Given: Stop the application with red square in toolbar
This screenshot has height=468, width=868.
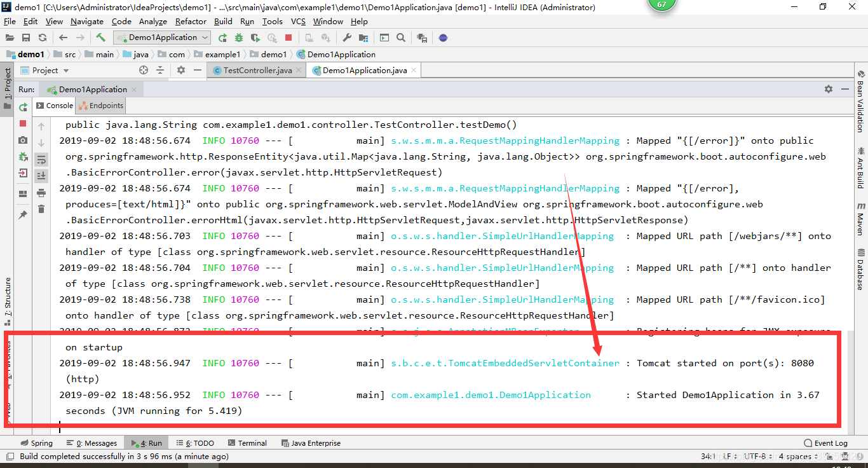Looking at the screenshot, I should coord(288,38).
